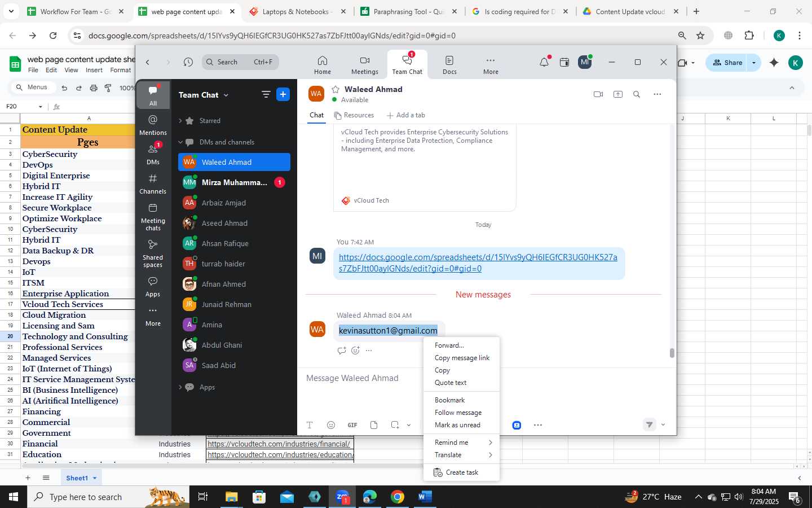812x508 pixels.
Task: Open Mentions in the Zoom sidebar
Action: (x=153, y=125)
